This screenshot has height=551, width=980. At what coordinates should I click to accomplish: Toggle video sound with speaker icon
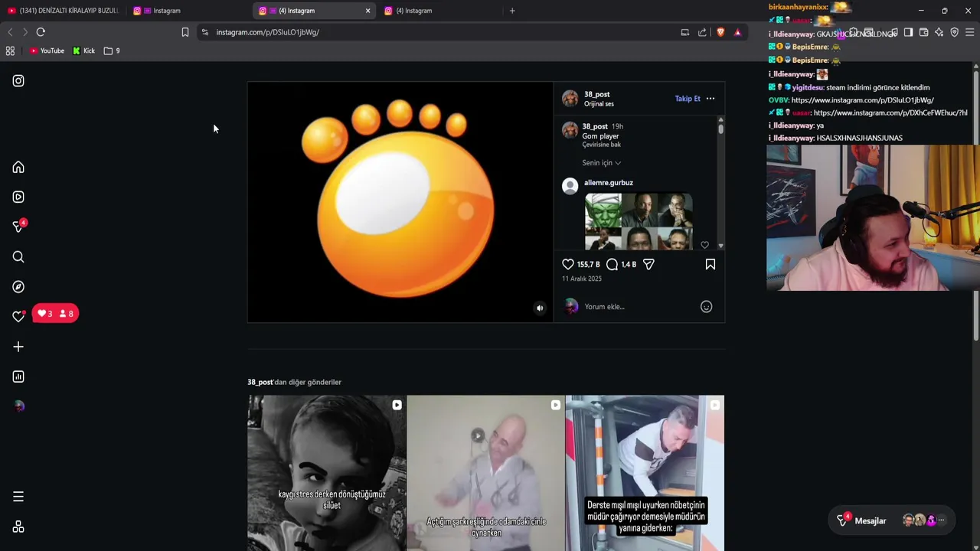[540, 308]
